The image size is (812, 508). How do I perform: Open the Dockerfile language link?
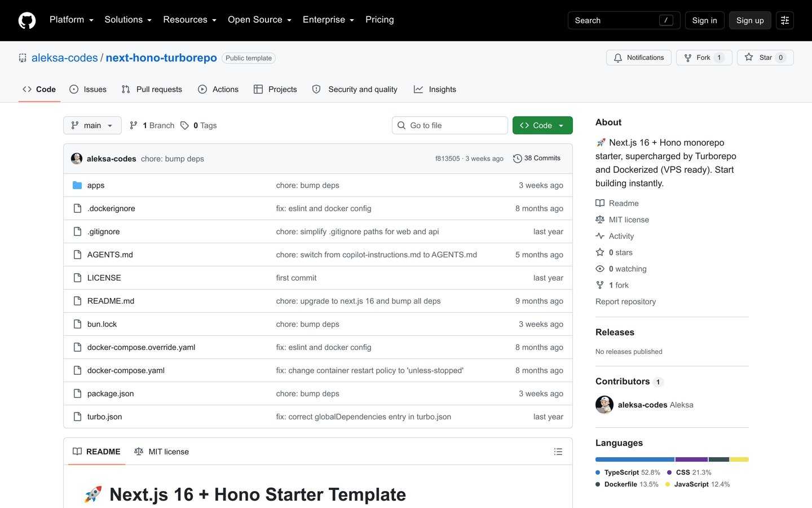[627, 484]
